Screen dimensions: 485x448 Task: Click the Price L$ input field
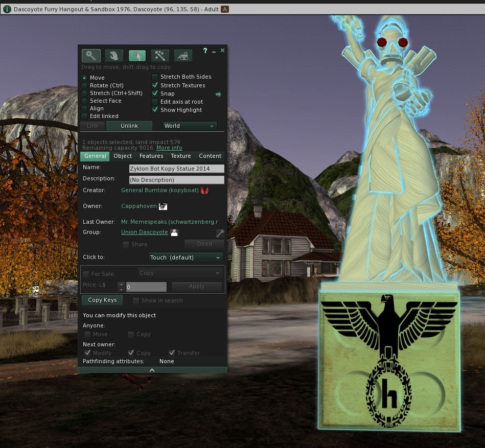point(146,287)
